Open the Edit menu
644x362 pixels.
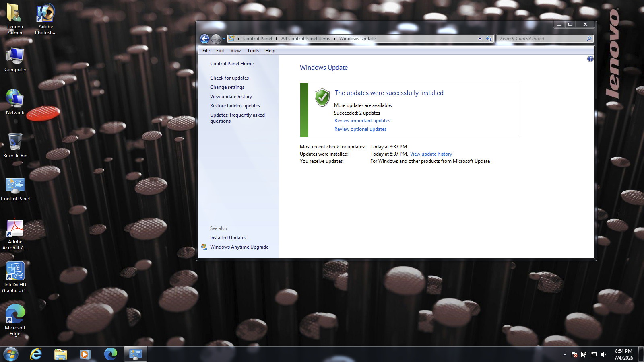coord(220,51)
